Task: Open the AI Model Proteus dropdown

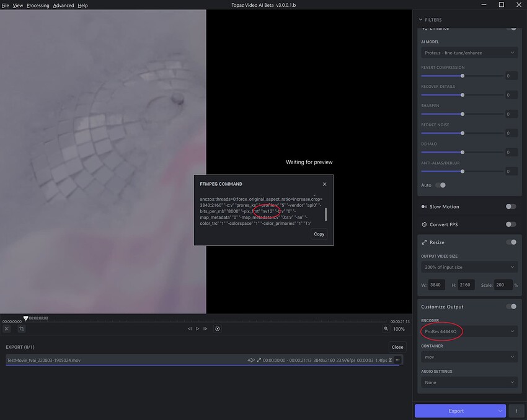Action: tap(469, 53)
